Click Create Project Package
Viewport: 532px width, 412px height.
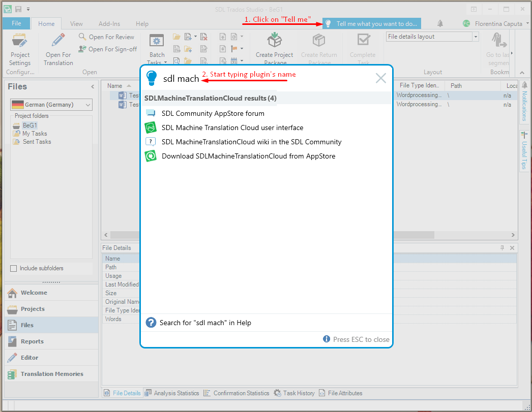[x=275, y=48]
